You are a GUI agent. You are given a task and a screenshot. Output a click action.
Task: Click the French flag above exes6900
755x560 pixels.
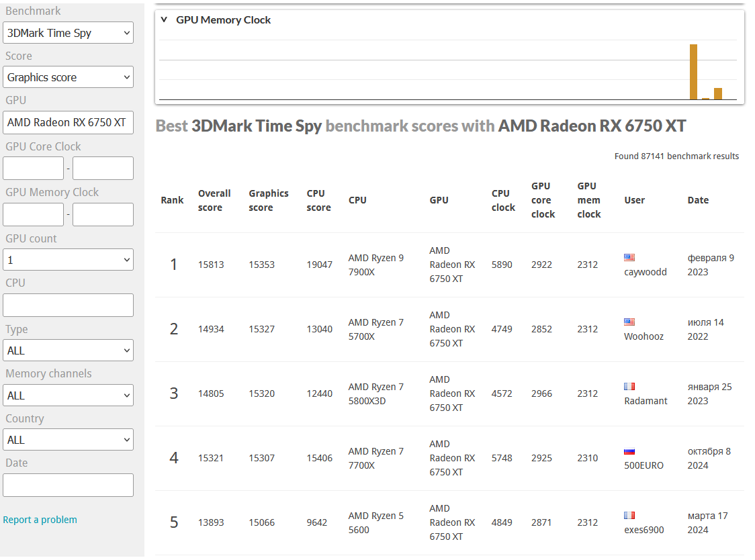(x=629, y=515)
